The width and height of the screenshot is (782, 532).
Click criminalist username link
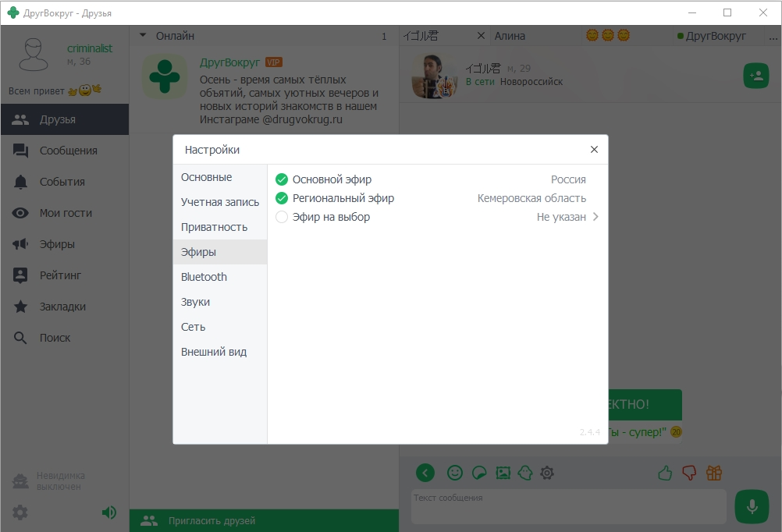(90, 48)
